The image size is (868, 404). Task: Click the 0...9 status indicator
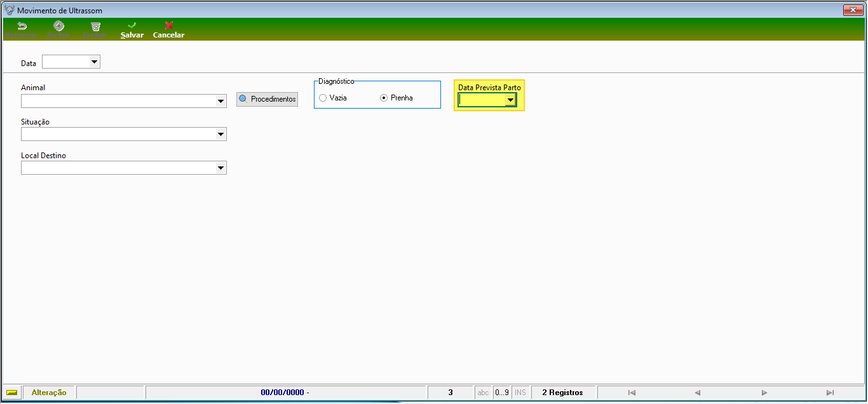502,393
